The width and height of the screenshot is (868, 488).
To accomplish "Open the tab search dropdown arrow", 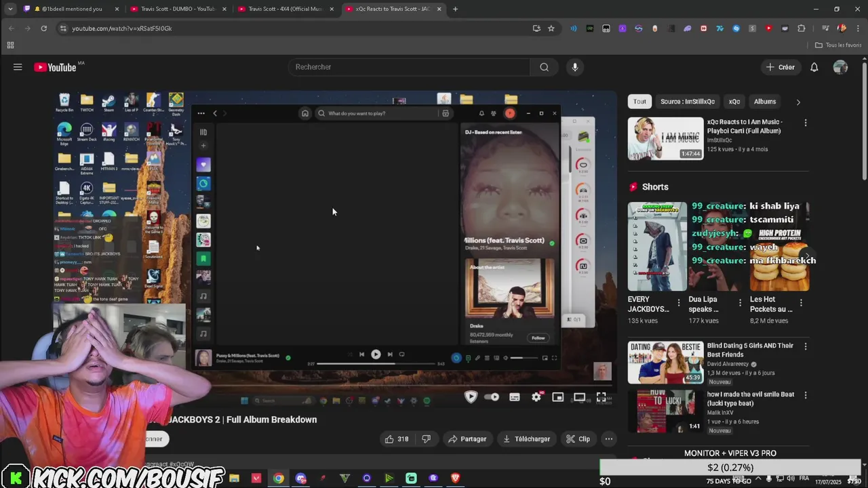I will pyautogui.click(x=10, y=9).
